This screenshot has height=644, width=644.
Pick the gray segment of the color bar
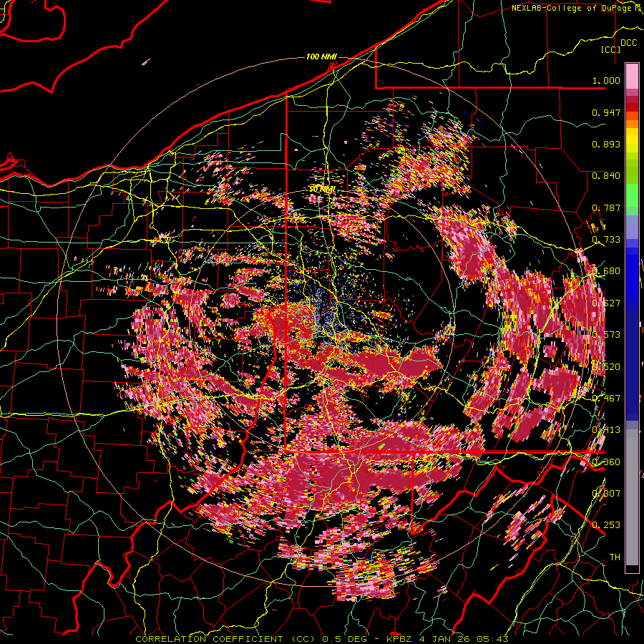632,501
